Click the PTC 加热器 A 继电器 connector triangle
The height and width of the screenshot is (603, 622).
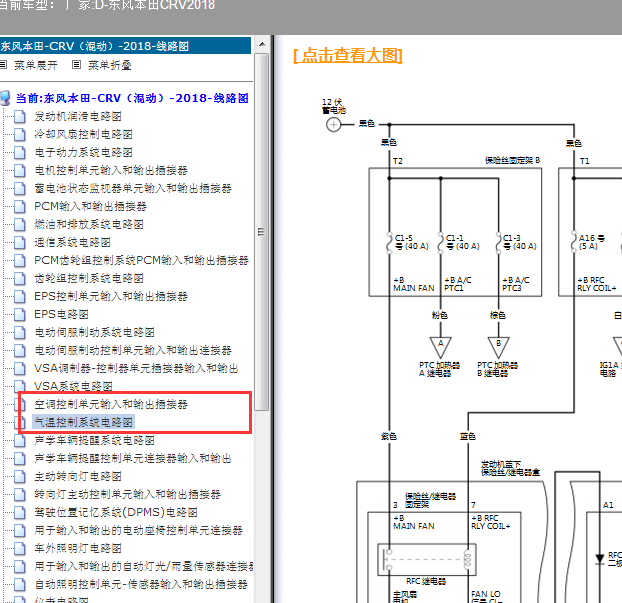coord(440,347)
